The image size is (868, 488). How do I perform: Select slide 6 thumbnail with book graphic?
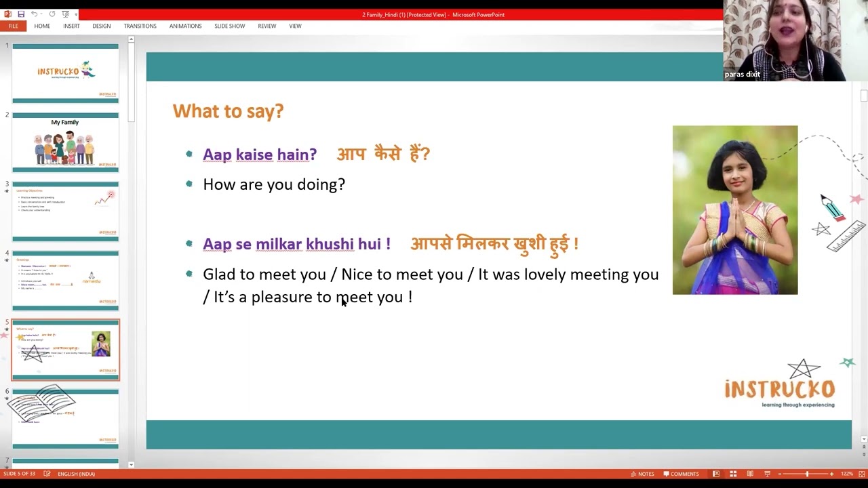tap(65, 419)
